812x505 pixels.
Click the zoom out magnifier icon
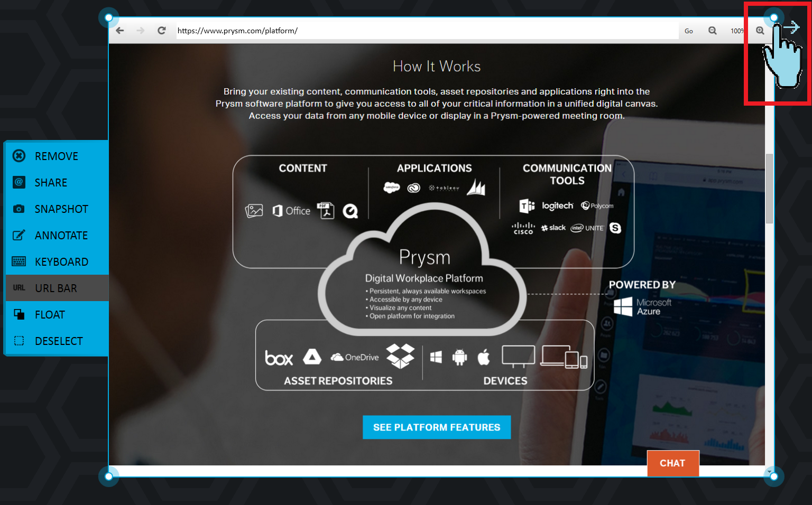pos(713,31)
